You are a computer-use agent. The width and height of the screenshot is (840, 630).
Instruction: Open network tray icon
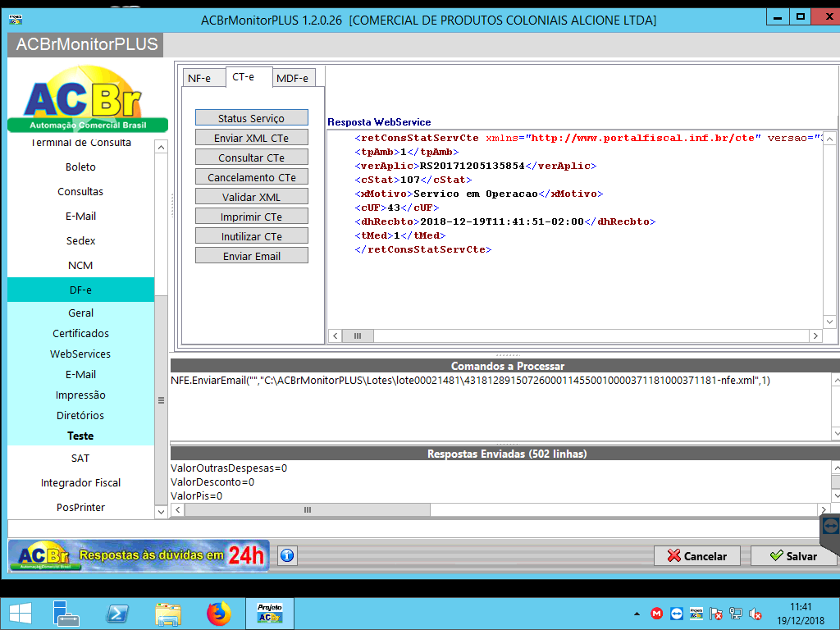click(736, 614)
